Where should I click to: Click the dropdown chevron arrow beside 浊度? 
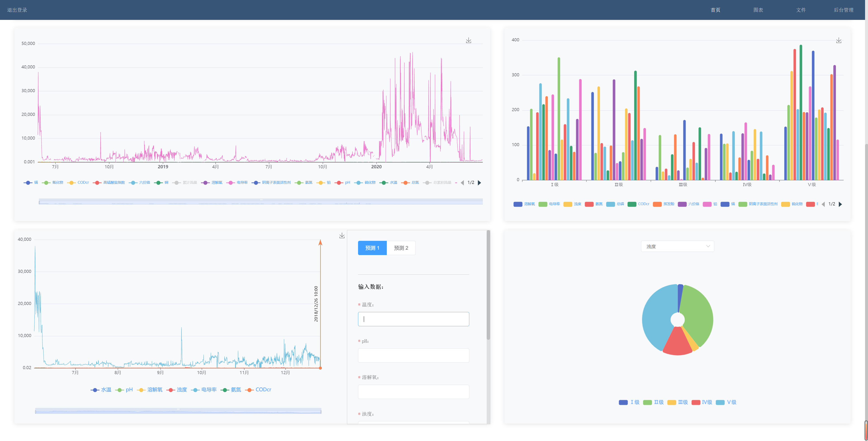click(x=708, y=246)
